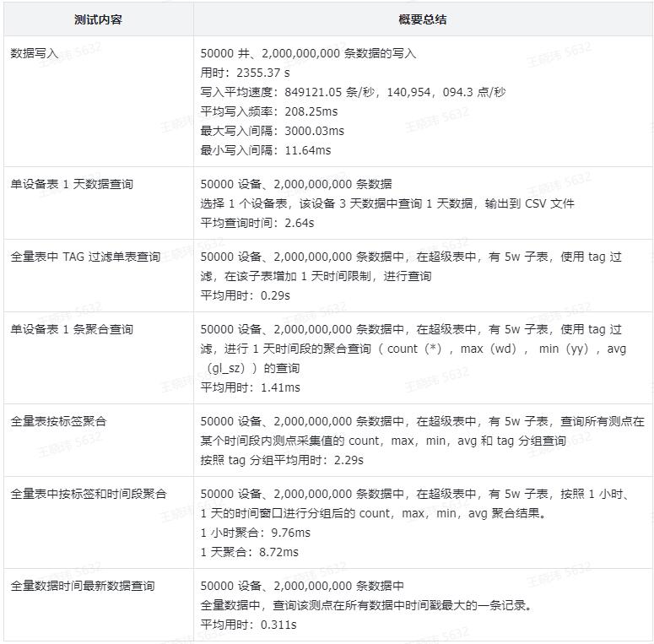654x644 pixels.
Task: Click the 写入平均速度 849121.05 条/秒 line
Action: [353, 92]
